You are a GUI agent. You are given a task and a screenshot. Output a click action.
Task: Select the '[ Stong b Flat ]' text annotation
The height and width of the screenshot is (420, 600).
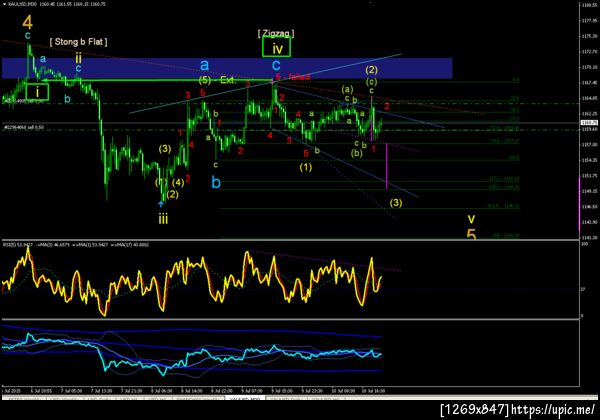click(78, 42)
